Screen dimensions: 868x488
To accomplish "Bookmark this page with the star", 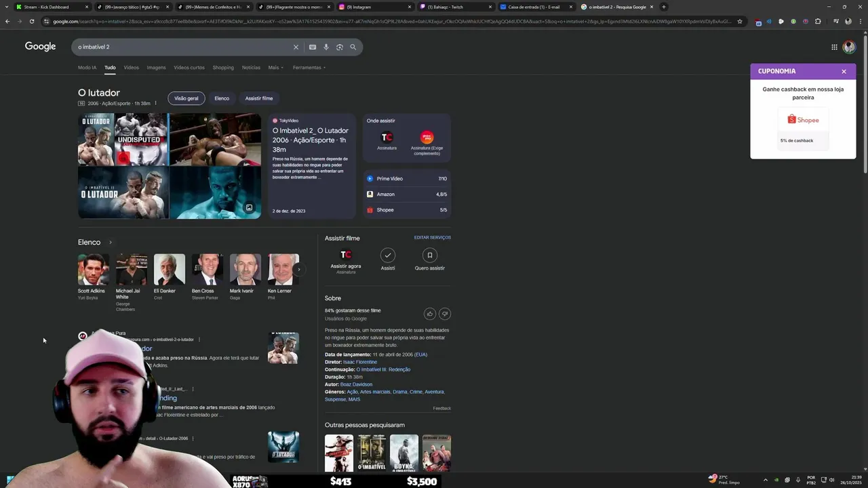I will [740, 21].
